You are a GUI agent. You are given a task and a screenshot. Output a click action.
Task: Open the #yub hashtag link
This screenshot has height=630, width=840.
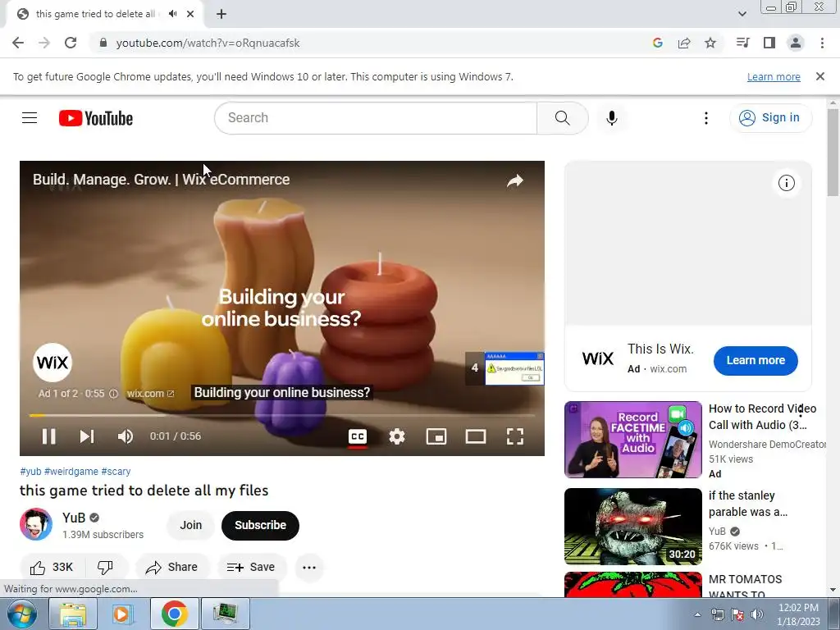click(x=30, y=472)
